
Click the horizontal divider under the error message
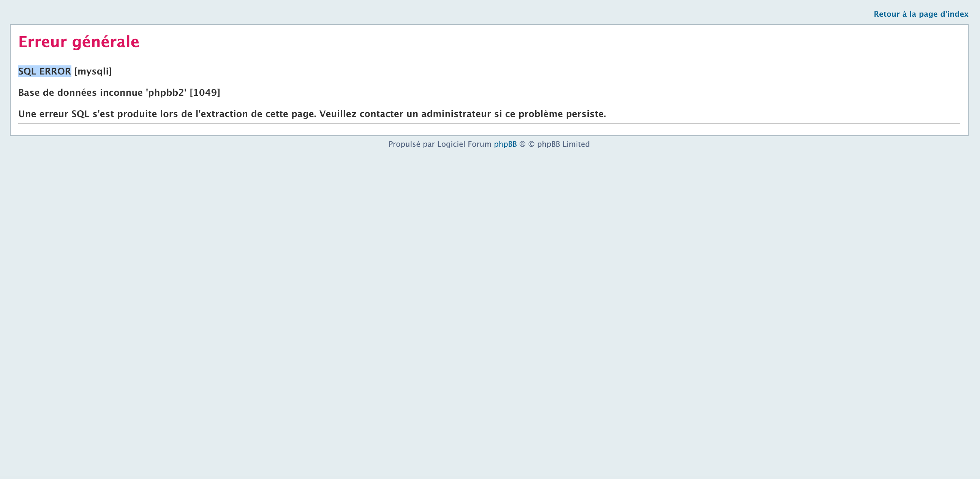(x=489, y=124)
